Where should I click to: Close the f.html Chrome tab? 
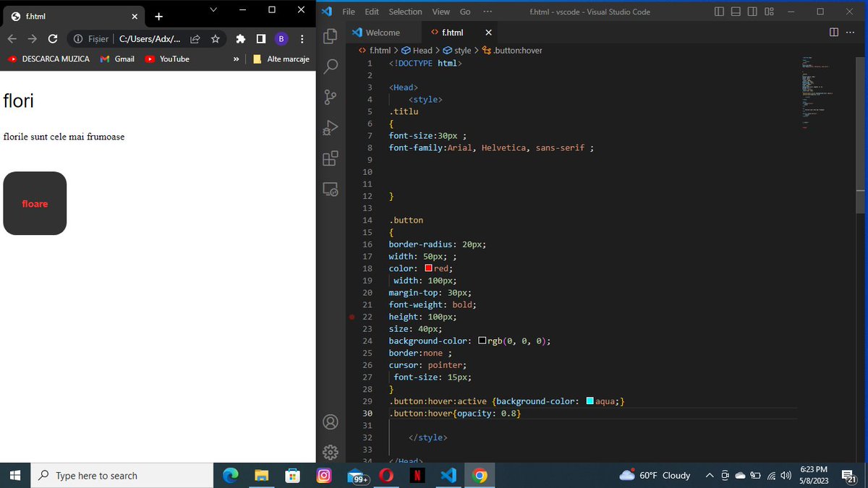pos(135,17)
